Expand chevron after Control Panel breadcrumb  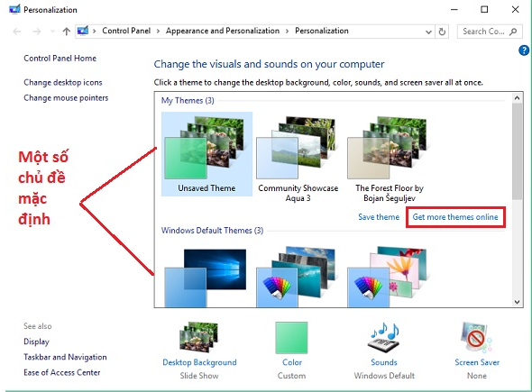[158, 32]
